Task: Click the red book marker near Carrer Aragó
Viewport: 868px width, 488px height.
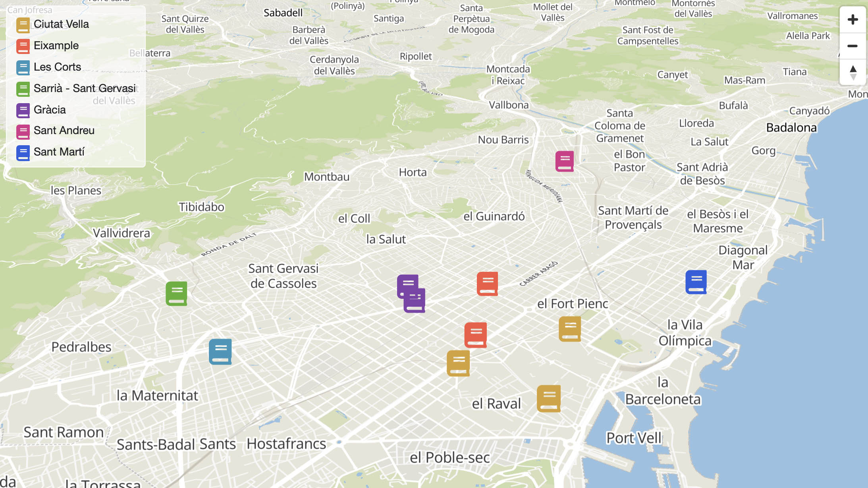Action: tap(487, 283)
